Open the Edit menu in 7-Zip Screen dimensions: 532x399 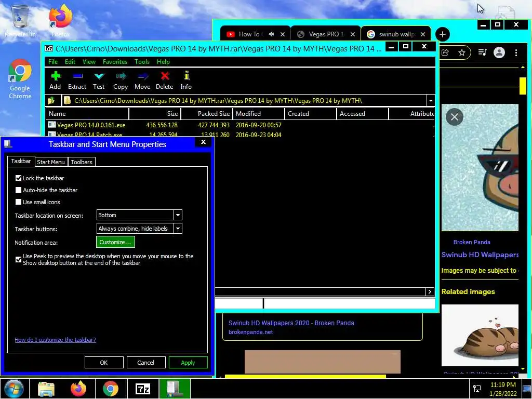(x=70, y=62)
